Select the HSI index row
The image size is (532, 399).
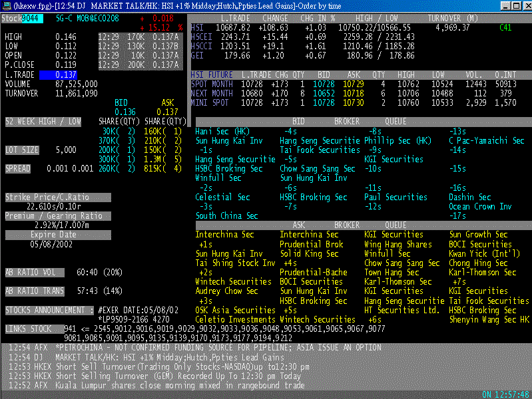coord(351,28)
